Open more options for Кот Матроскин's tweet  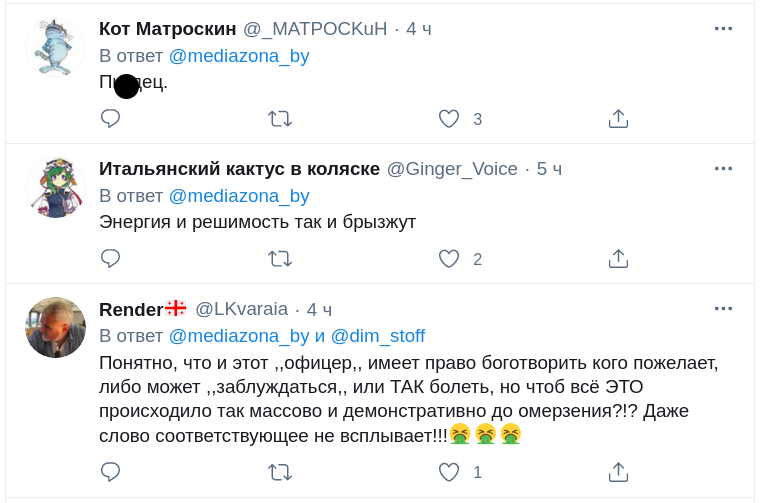tap(723, 29)
